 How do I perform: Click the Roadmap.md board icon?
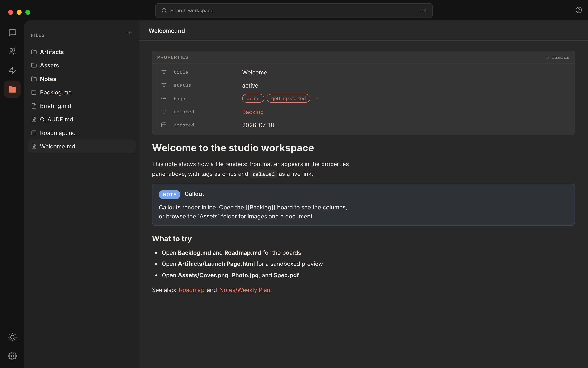pos(34,133)
